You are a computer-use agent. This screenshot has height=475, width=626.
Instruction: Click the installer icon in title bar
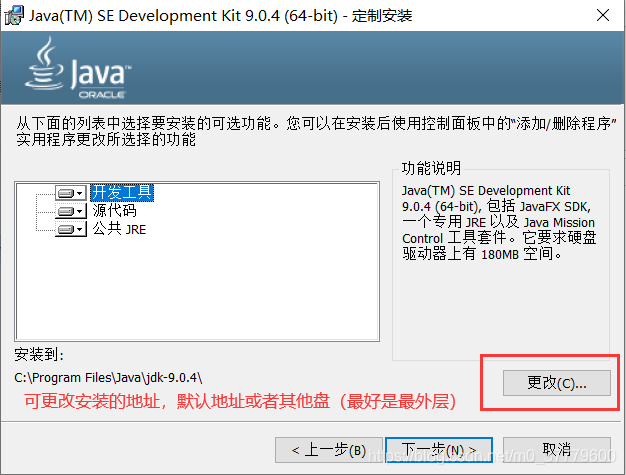point(14,16)
